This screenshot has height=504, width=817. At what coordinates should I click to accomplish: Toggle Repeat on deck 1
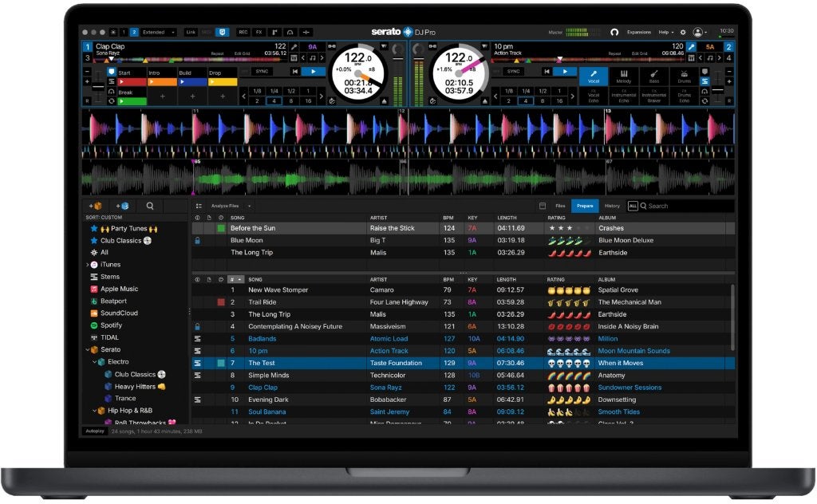point(217,53)
